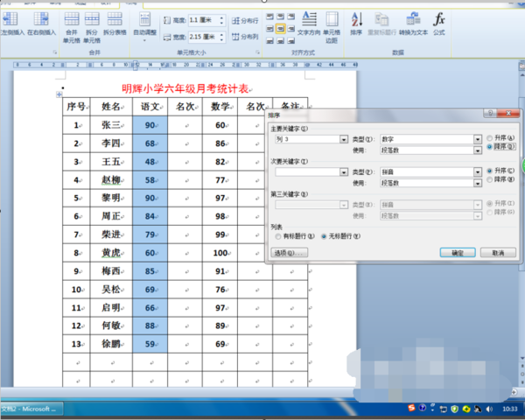This screenshot has width=525, height=420.
Task: Click the Distribute Rows (分布行) icon
Action: [x=235, y=21]
